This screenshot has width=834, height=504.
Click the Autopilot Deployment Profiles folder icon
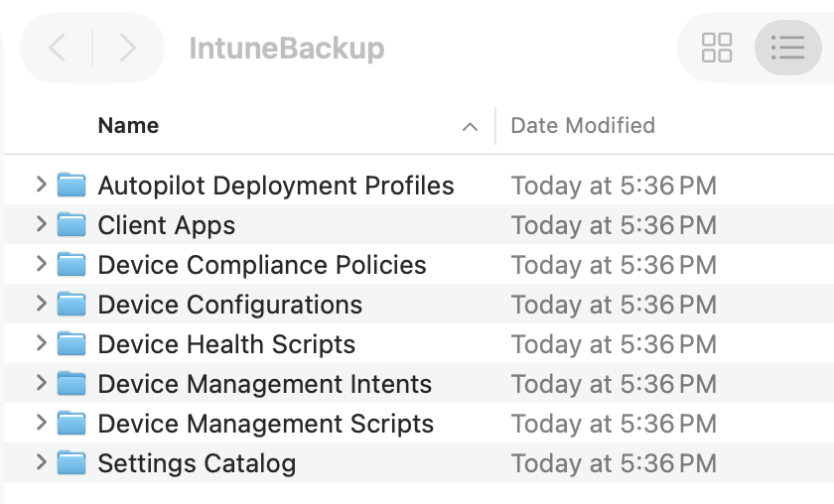coord(71,185)
